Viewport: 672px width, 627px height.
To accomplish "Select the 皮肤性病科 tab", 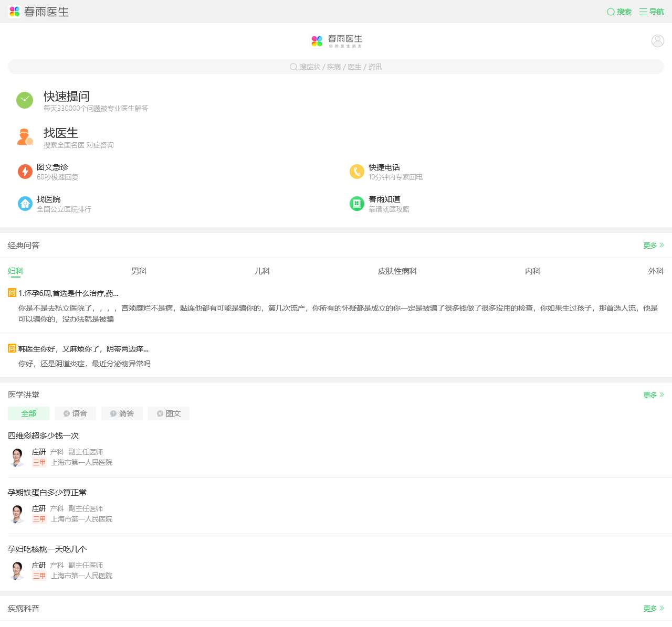I will coord(397,271).
